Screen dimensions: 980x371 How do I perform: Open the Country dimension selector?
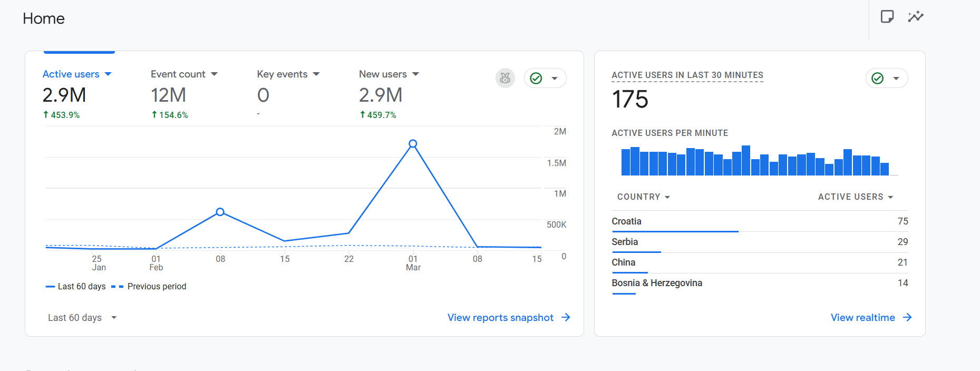[643, 197]
